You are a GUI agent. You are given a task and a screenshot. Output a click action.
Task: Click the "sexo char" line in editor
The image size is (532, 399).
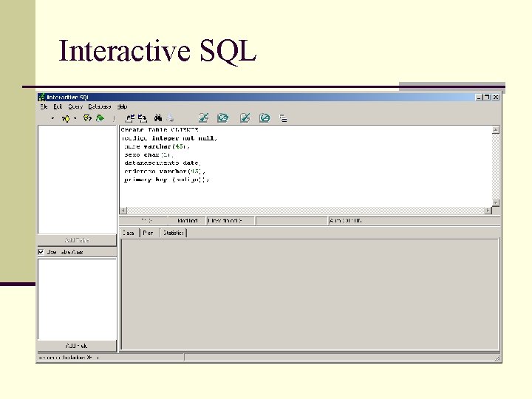click(149, 154)
